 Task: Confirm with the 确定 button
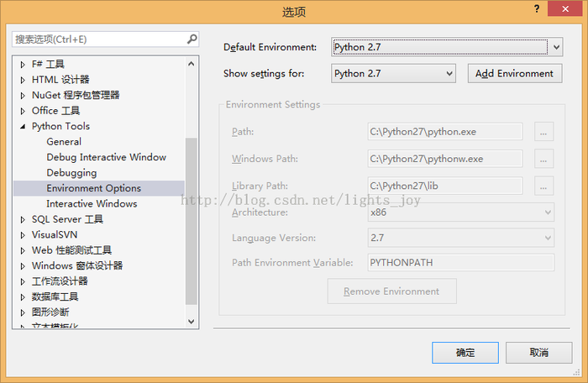pyautogui.click(x=465, y=353)
